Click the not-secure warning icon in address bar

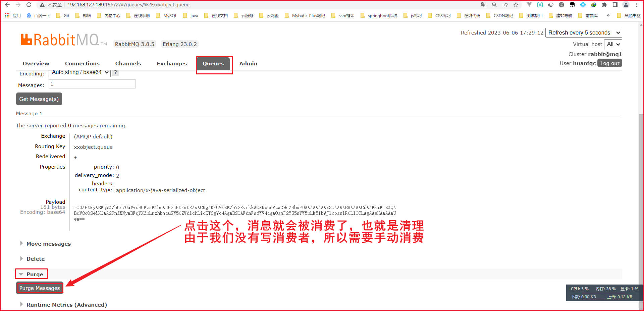click(42, 5)
